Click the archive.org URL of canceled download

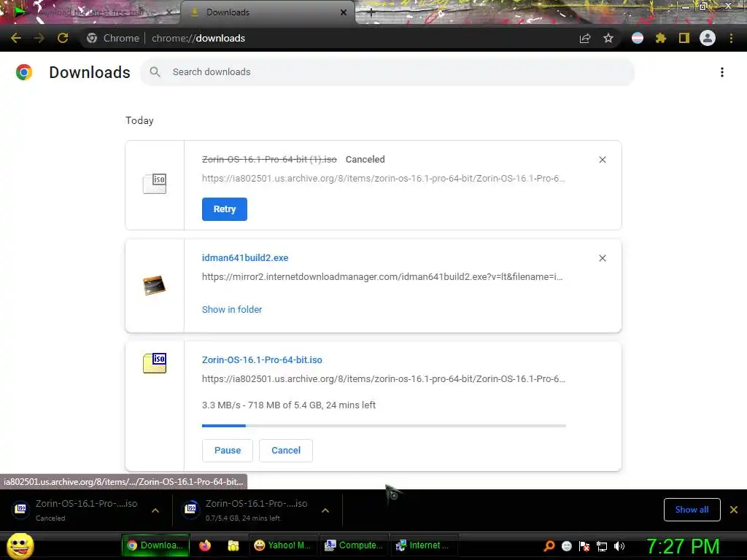coord(383,179)
